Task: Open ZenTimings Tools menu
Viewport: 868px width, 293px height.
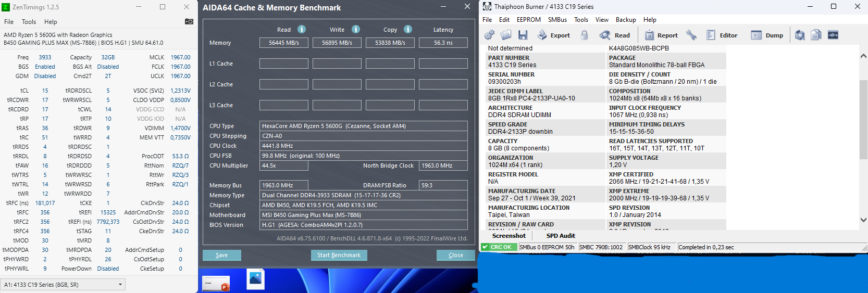Action: [29, 22]
